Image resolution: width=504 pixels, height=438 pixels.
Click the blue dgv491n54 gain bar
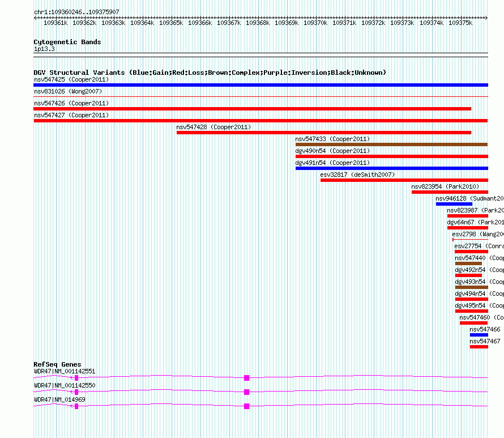392,168
